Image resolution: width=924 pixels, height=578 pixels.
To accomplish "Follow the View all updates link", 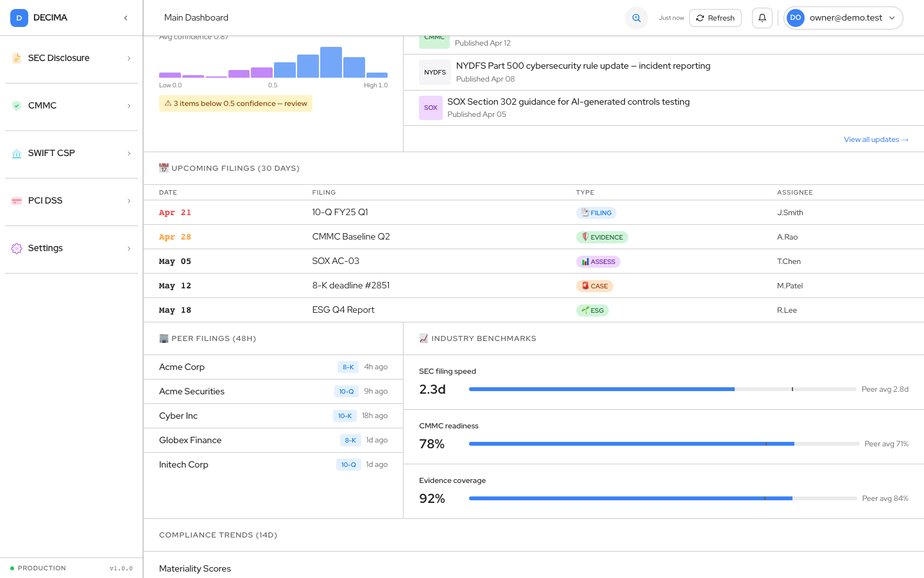I will pos(876,139).
